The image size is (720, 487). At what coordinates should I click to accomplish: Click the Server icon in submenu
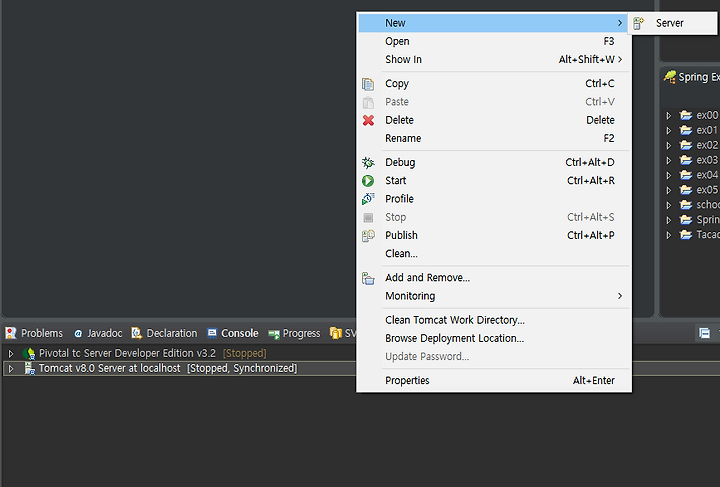coord(639,23)
